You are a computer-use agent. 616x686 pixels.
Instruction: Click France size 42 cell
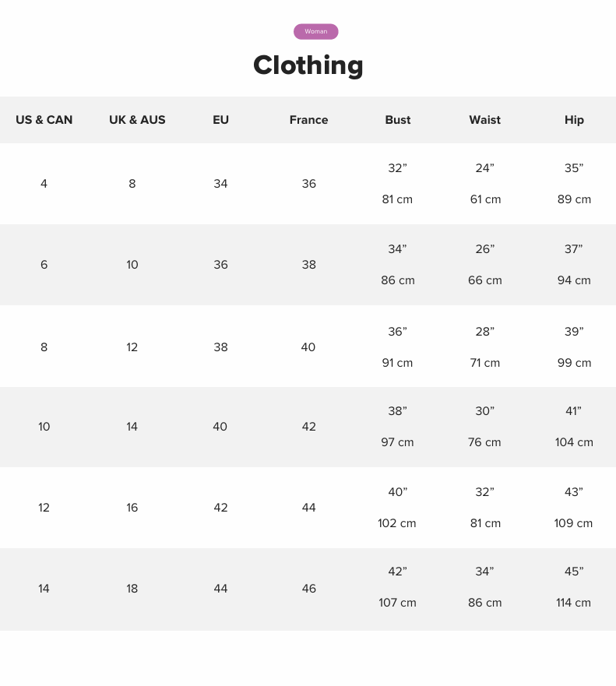click(309, 427)
